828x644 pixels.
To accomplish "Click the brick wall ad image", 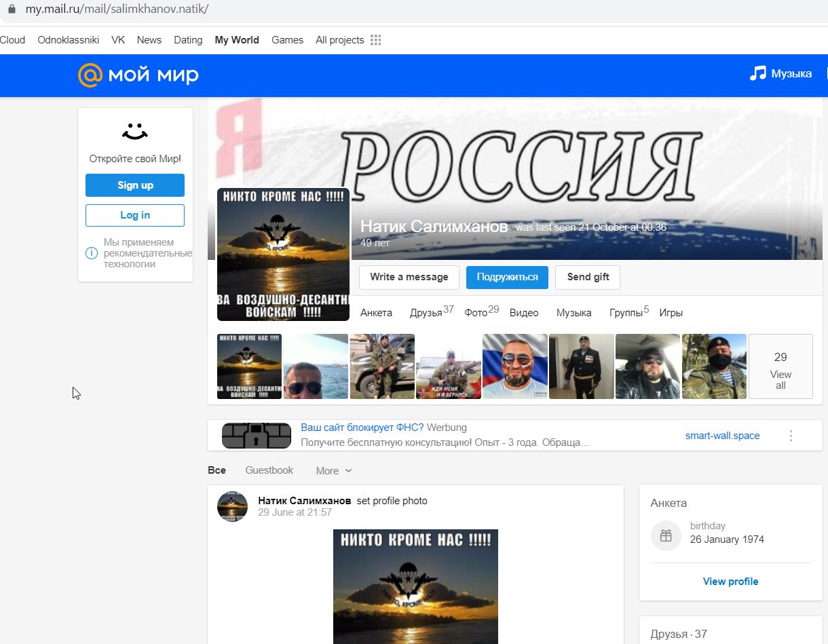I will point(257,436).
